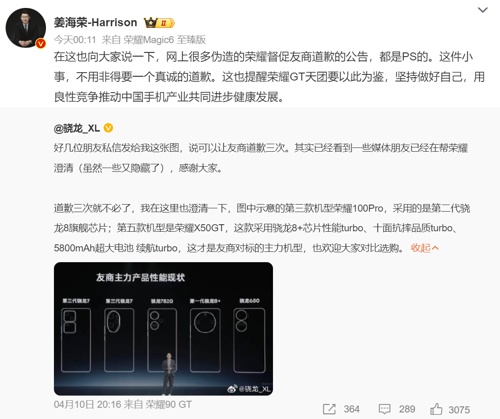Open comments via the speech bubble icon

pos(384,409)
